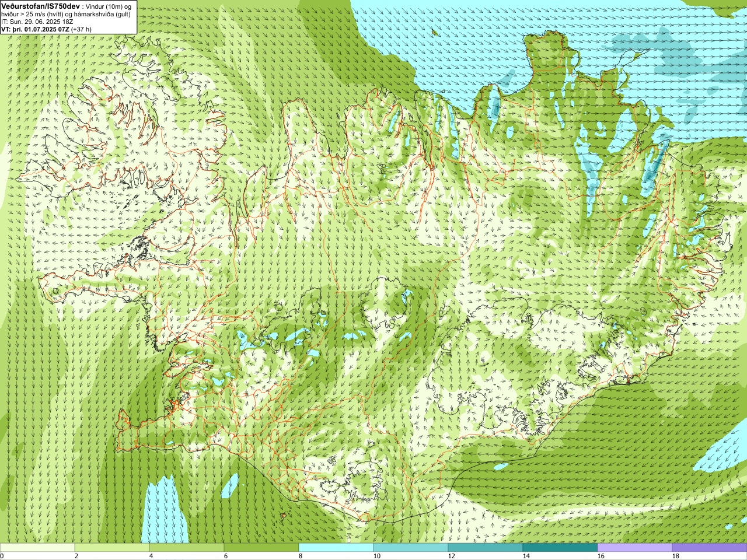Click the 'Vindur (10m) og' parameter text

tap(109, 6)
